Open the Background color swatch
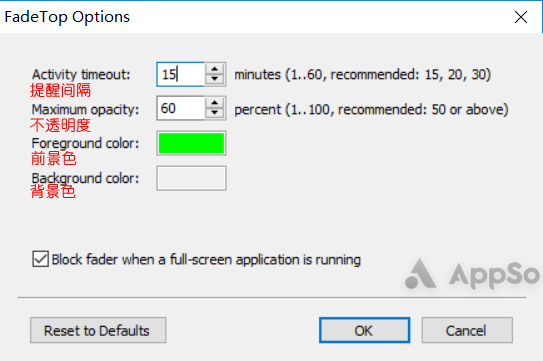 tap(191, 178)
